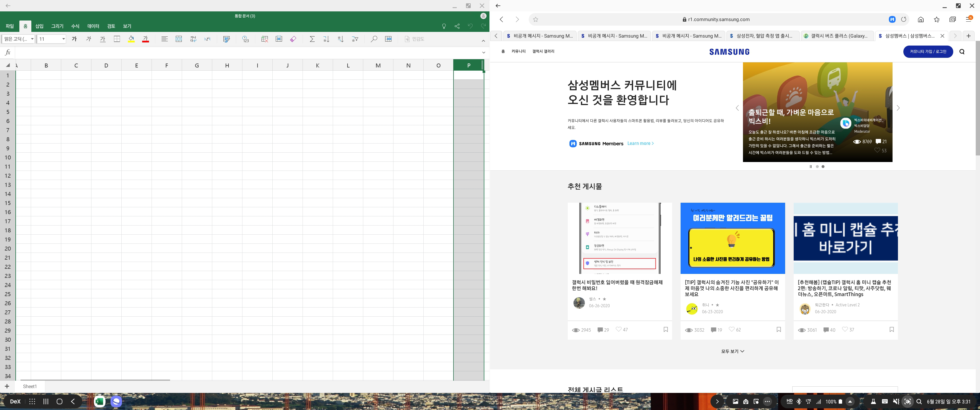Click the merge and center cells icon
This screenshot has height=410, width=980.
(x=179, y=39)
